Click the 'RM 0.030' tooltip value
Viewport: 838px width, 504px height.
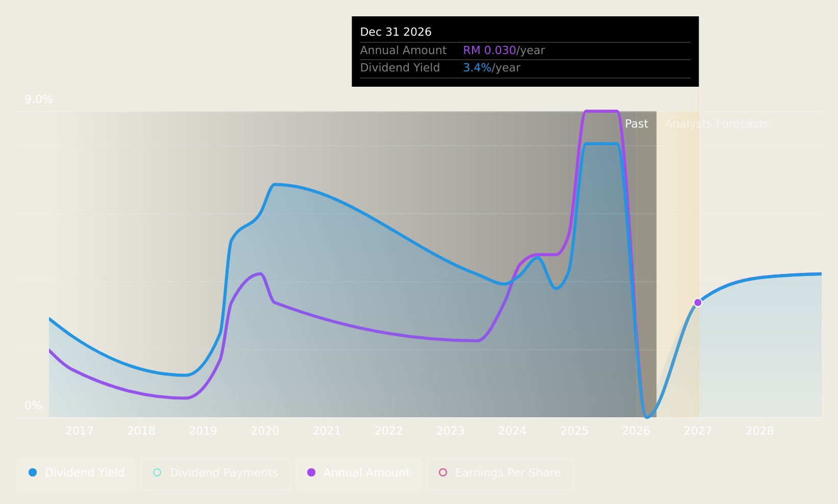(489, 51)
